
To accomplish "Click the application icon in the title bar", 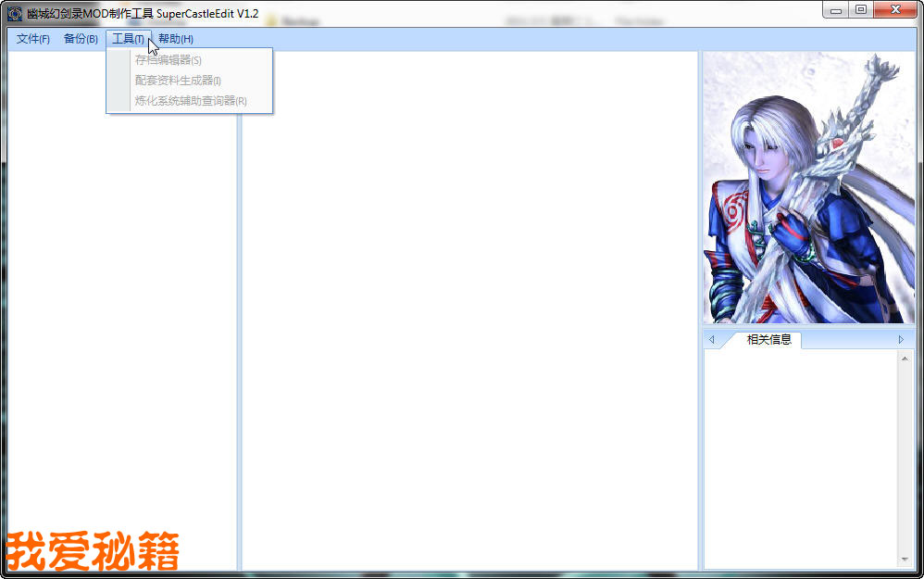I will [14, 14].
